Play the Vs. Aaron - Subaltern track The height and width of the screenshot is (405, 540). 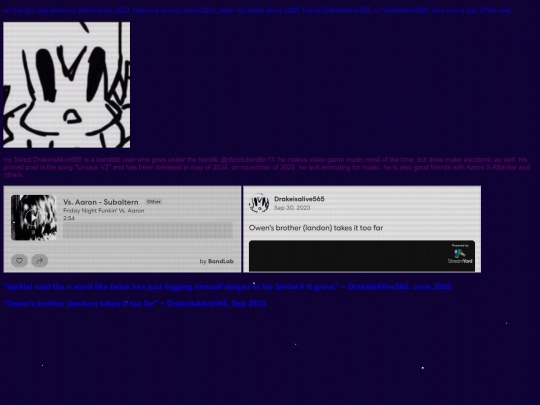[33, 218]
